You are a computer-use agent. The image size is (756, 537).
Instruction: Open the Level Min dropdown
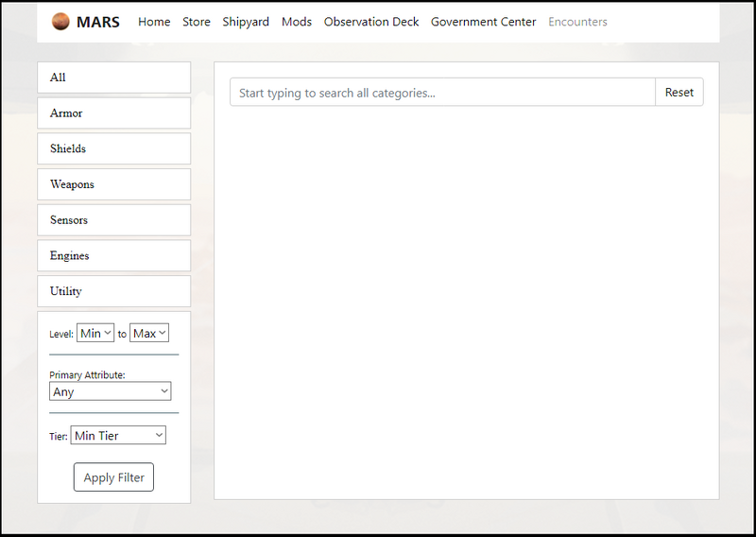coord(95,333)
